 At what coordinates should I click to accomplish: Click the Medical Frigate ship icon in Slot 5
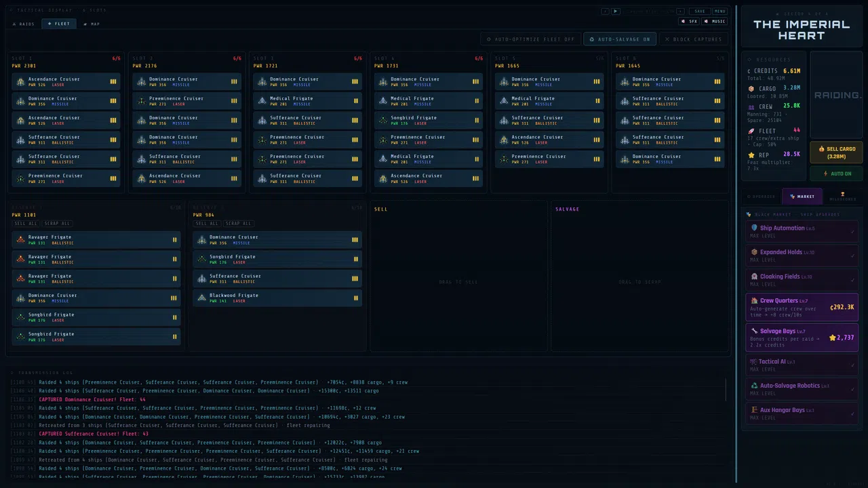[504, 101]
